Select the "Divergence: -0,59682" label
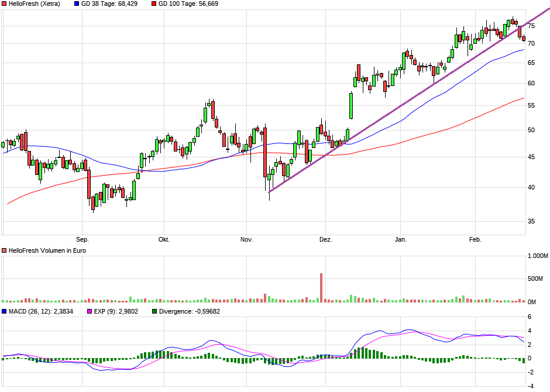550x392 pixels. pyautogui.click(x=190, y=311)
